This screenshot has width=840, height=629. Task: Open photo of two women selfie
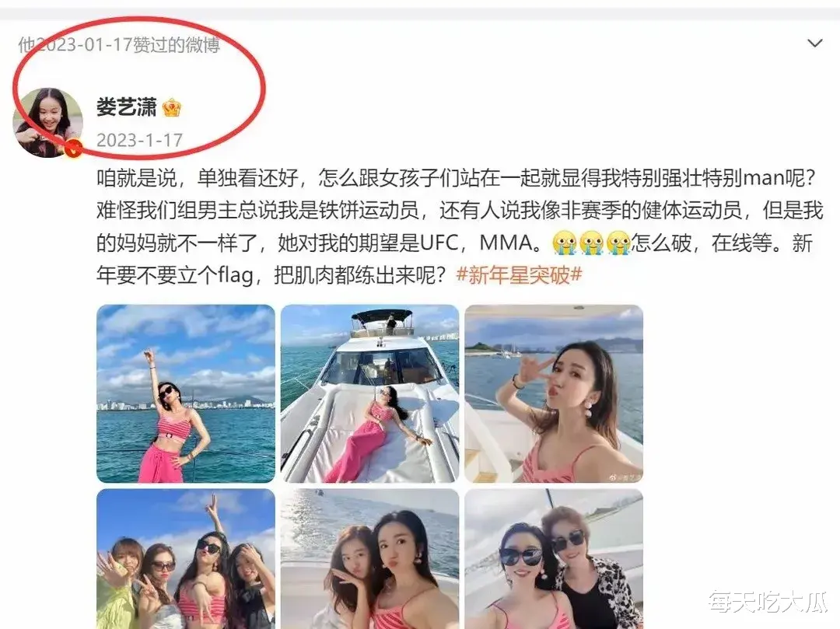point(369,559)
